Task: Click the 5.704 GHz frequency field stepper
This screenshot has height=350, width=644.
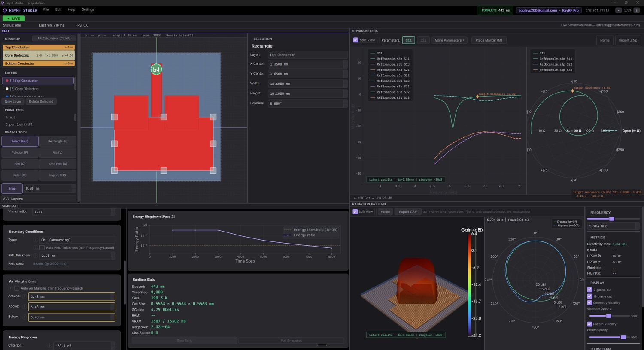Action: (638, 226)
